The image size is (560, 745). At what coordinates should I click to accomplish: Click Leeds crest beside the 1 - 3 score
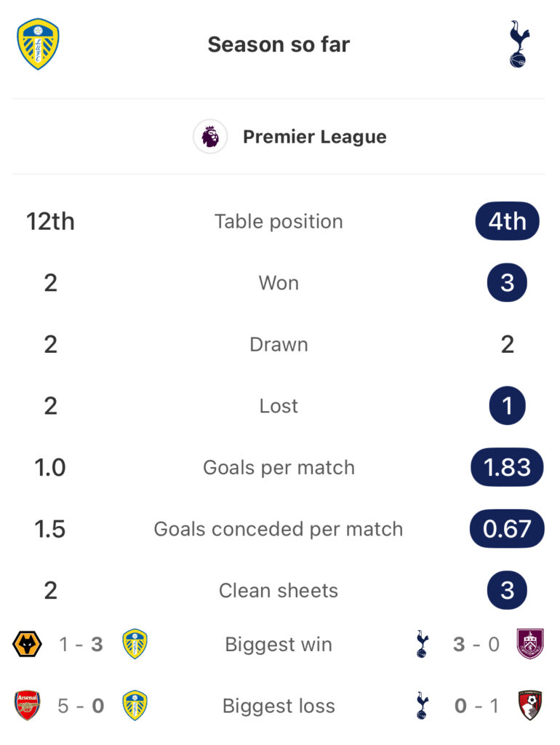pyautogui.click(x=135, y=645)
